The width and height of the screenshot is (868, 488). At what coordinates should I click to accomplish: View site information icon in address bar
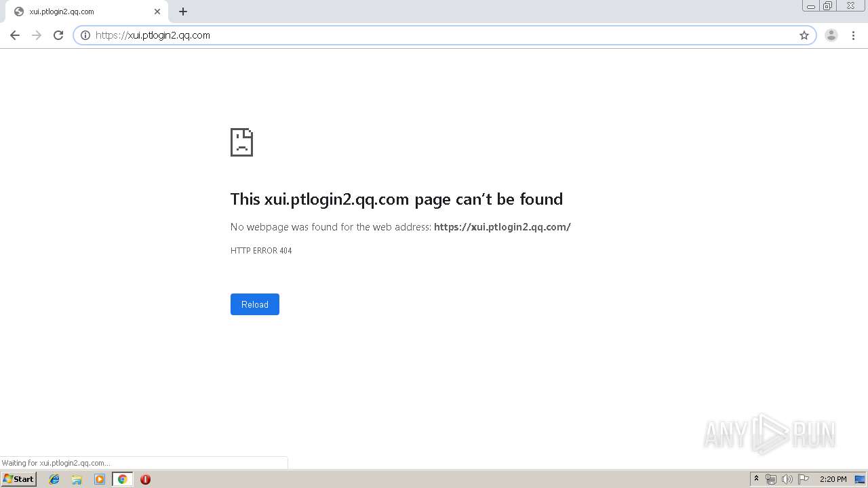tap(85, 35)
